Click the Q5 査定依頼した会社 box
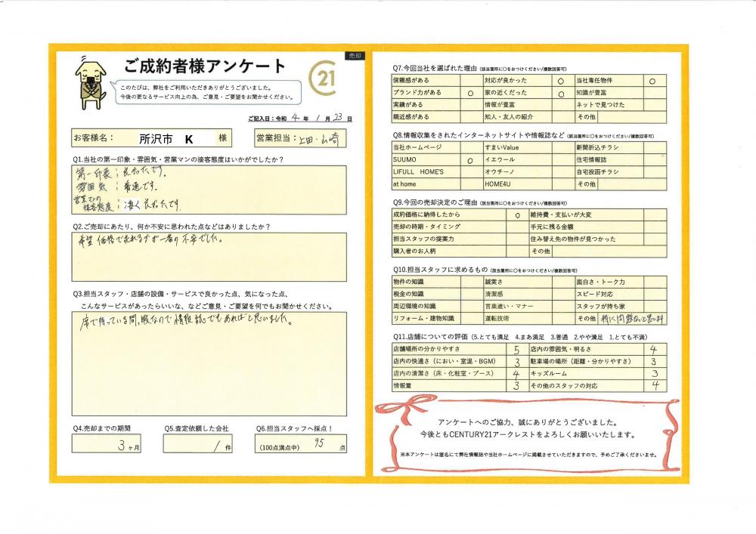Viewport: 756px width, 534px height. click(x=197, y=443)
